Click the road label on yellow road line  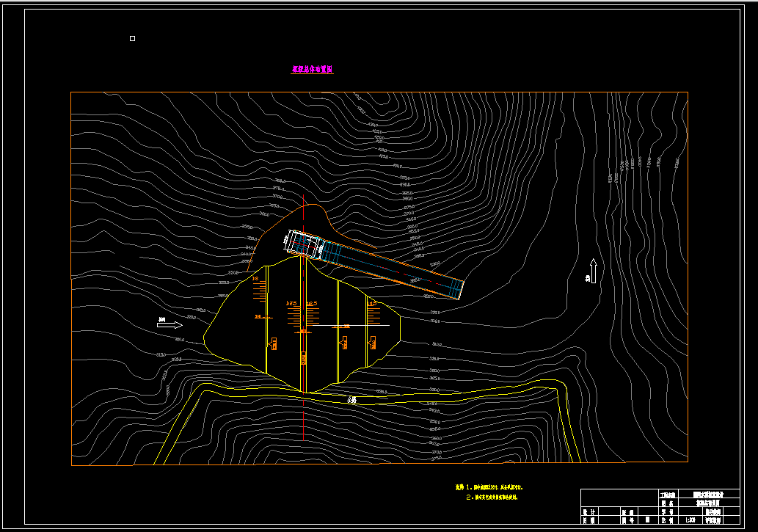pyautogui.click(x=352, y=400)
